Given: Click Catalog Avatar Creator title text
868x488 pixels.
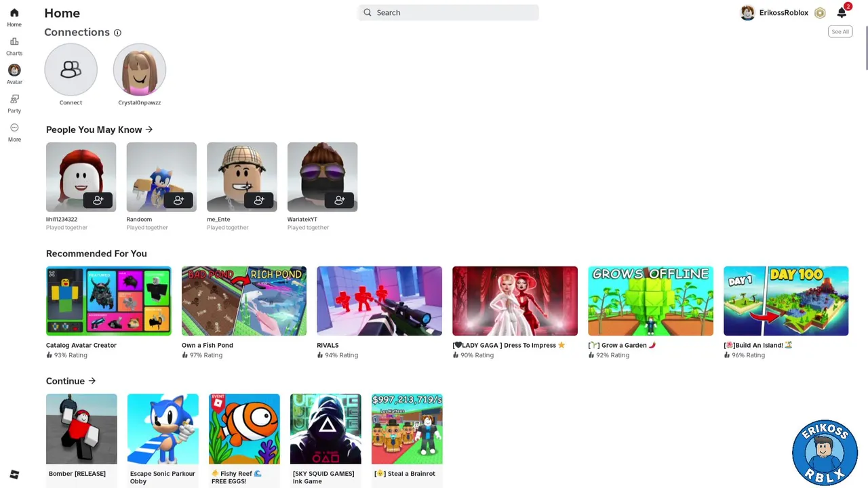Looking at the screenshot, I should point(81,345).
